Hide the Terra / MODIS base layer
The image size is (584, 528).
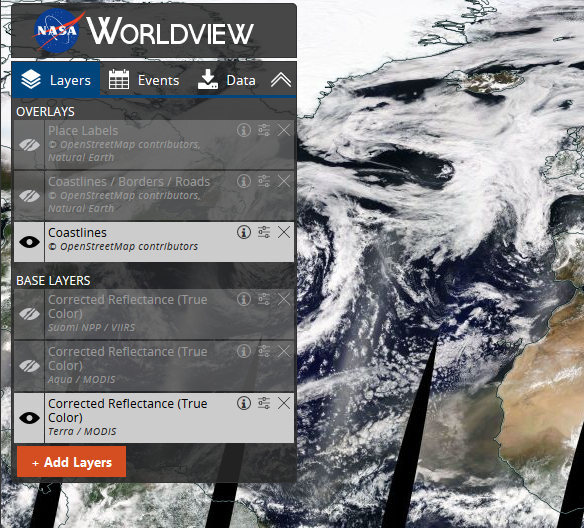pos(29,418)
